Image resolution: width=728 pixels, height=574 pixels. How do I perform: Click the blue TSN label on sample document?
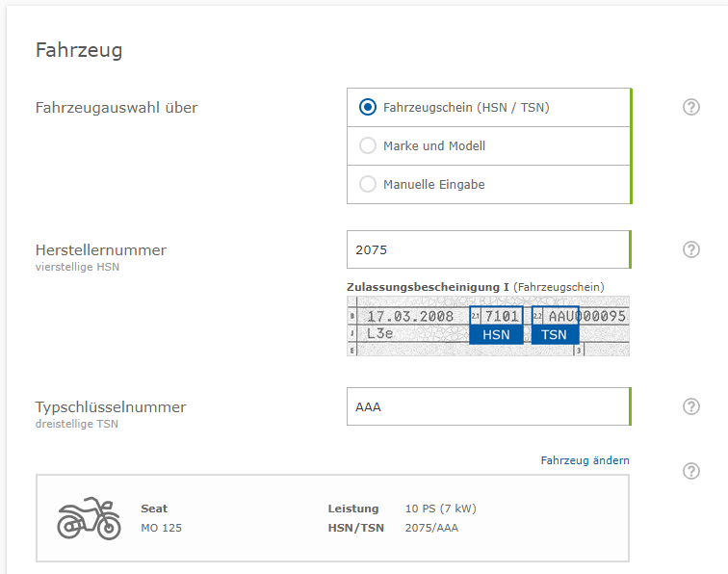[554, 334]
